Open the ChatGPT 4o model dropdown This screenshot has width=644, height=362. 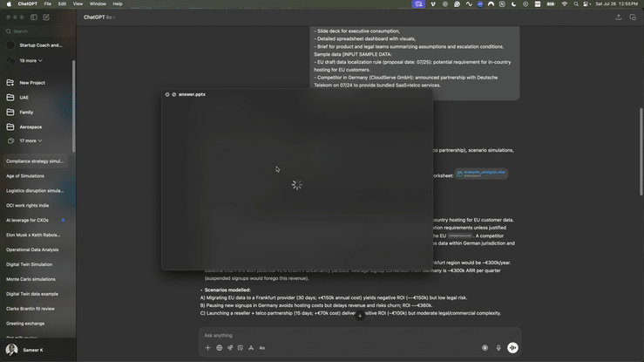(99, 17)
